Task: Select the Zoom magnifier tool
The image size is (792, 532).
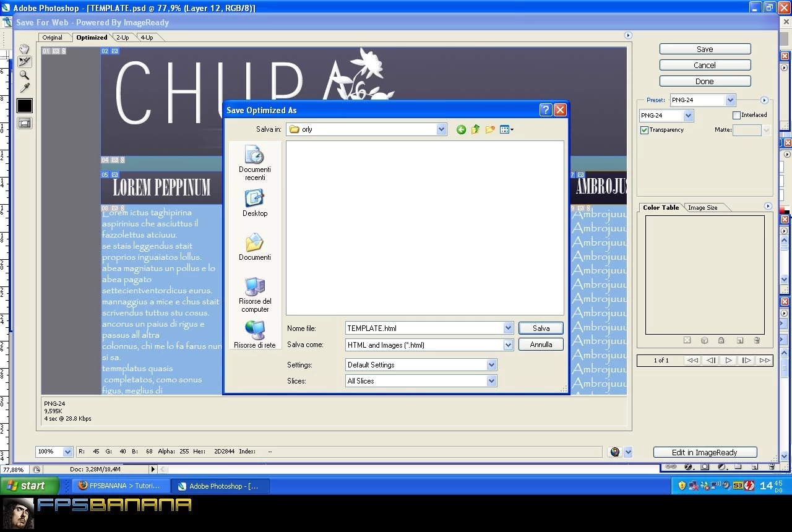Action: (x=24, y=75)
